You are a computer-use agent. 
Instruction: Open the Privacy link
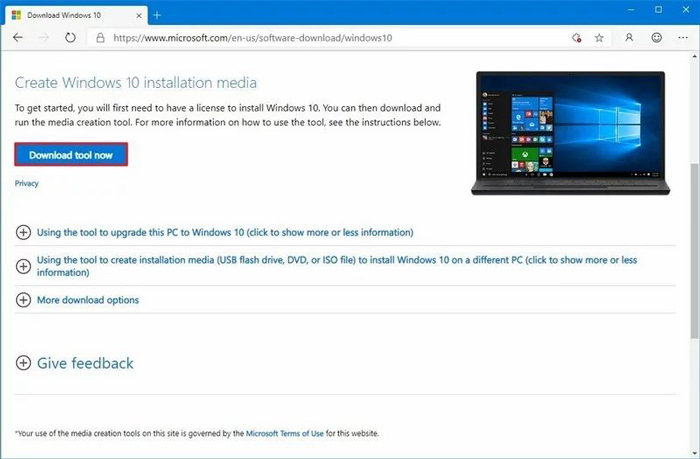[x=26, y=184]
